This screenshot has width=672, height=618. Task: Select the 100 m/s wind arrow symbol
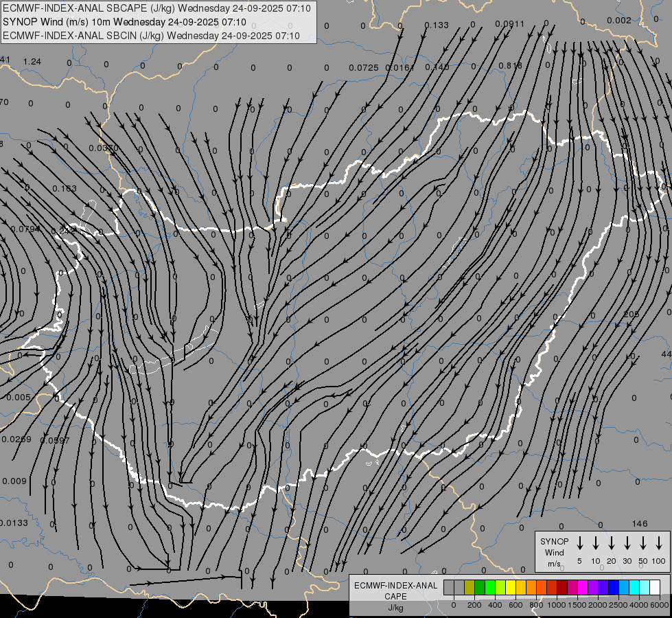click(x=659, y=543)
